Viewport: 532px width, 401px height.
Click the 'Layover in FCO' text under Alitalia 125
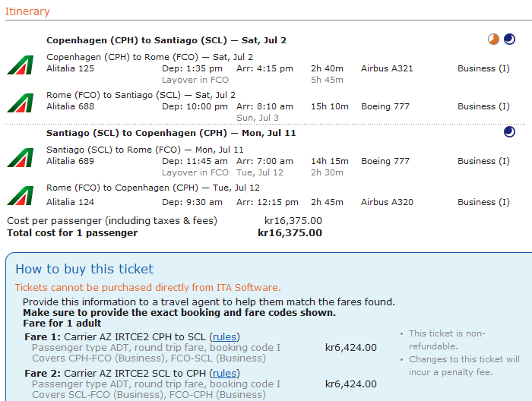coord(195,80)
